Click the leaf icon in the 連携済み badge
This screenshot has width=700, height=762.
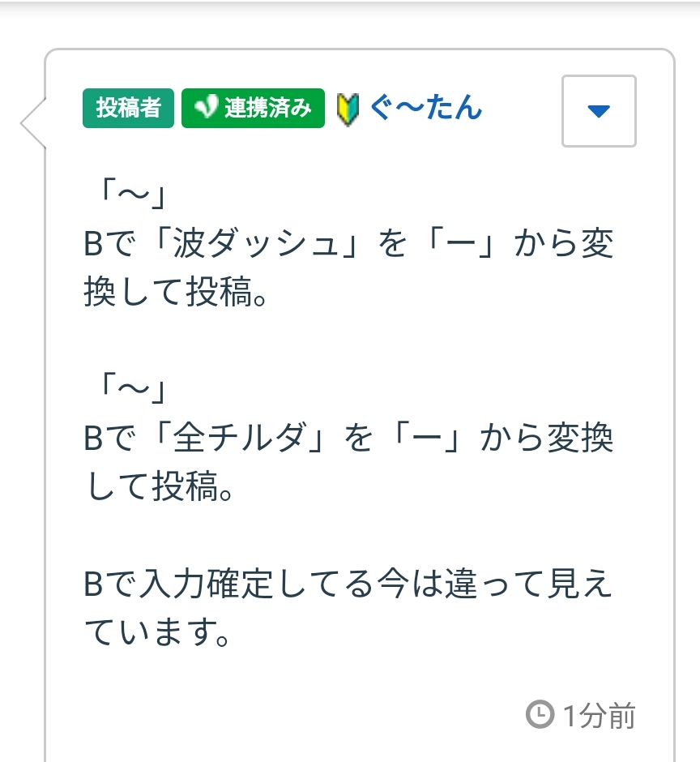click(207, 109)
